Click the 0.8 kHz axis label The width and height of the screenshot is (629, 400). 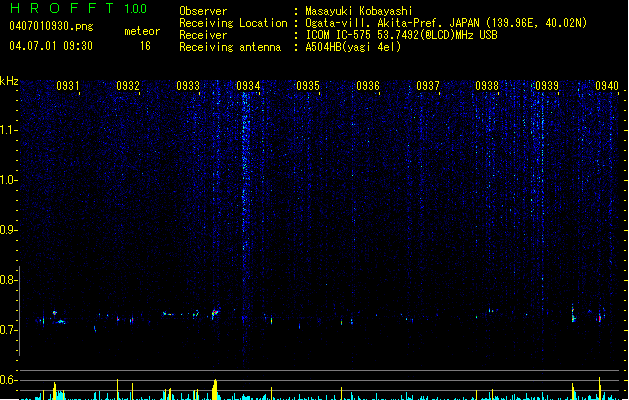(x=8, y=280)
